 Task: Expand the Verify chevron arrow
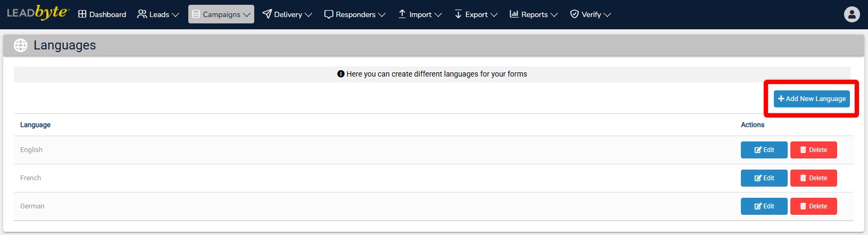[607, 15]
